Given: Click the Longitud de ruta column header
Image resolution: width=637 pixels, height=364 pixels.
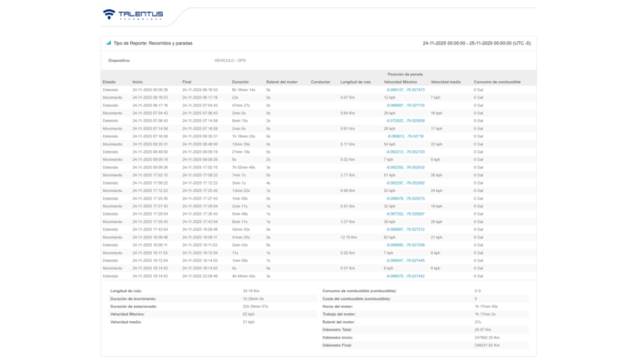Looking at the screenshot, I should tap(356, 82).
